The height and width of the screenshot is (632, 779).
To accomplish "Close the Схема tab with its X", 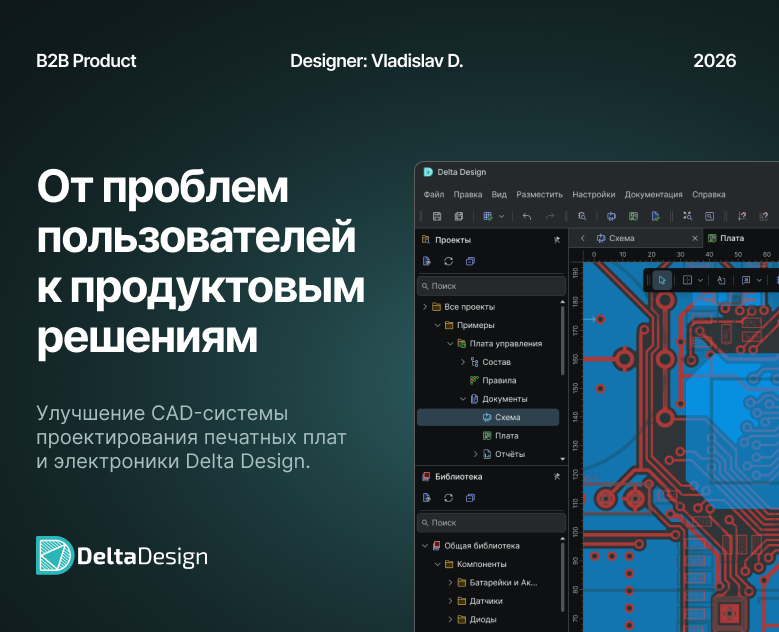I will click(695, 238).
